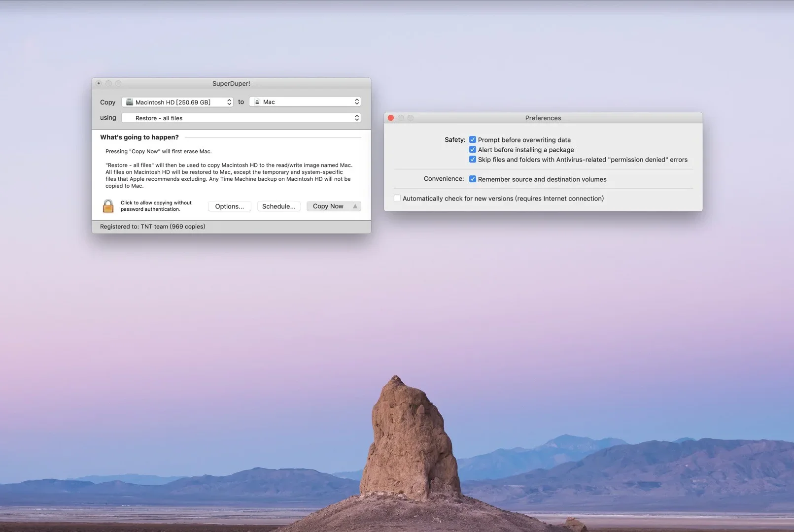Image resolution: width=794 pixels, height=532 pixels.
Task: Click the padlock authentication icon
Action: point(108,206)
